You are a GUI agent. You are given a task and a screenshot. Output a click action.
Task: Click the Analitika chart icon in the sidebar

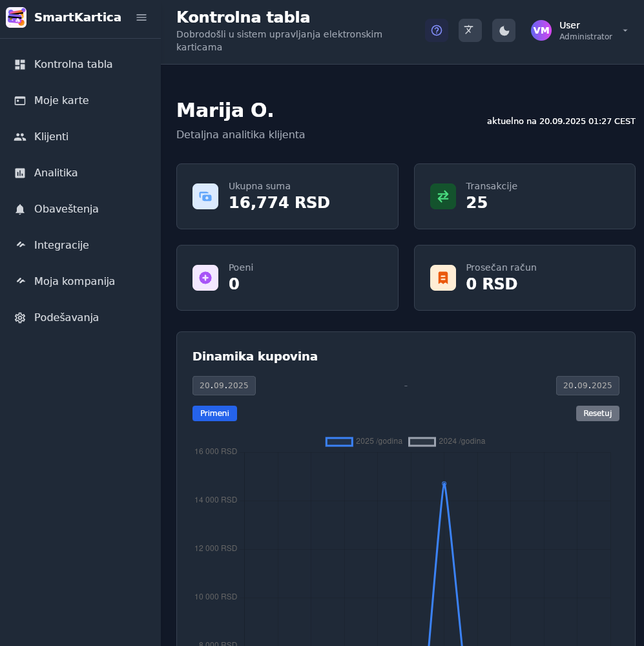point(20,172)
